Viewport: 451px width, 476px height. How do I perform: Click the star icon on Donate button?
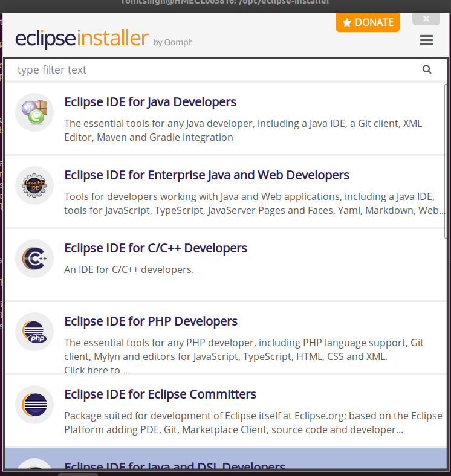(347, 22)
